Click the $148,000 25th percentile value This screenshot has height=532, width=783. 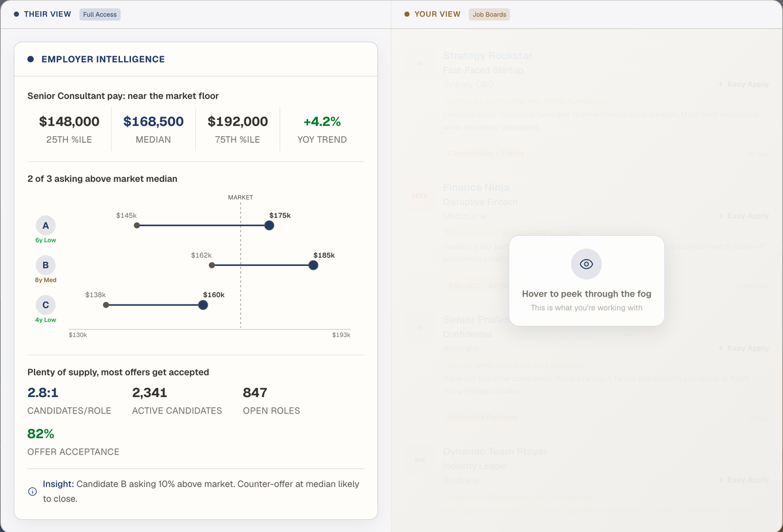69,121
